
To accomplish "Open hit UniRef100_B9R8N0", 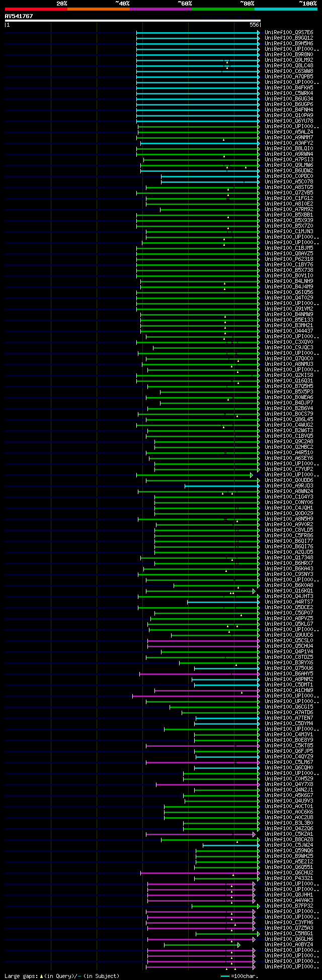I will 289,54.
